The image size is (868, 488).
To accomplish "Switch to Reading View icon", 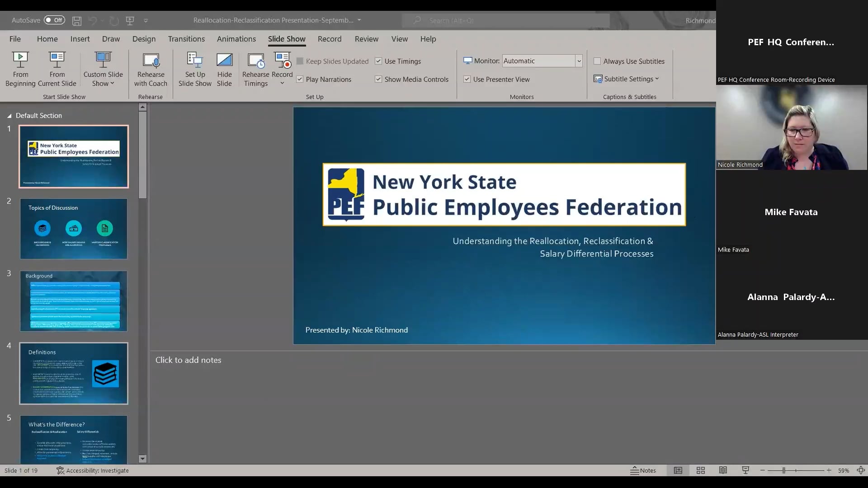I will click(x=723, y=470).
